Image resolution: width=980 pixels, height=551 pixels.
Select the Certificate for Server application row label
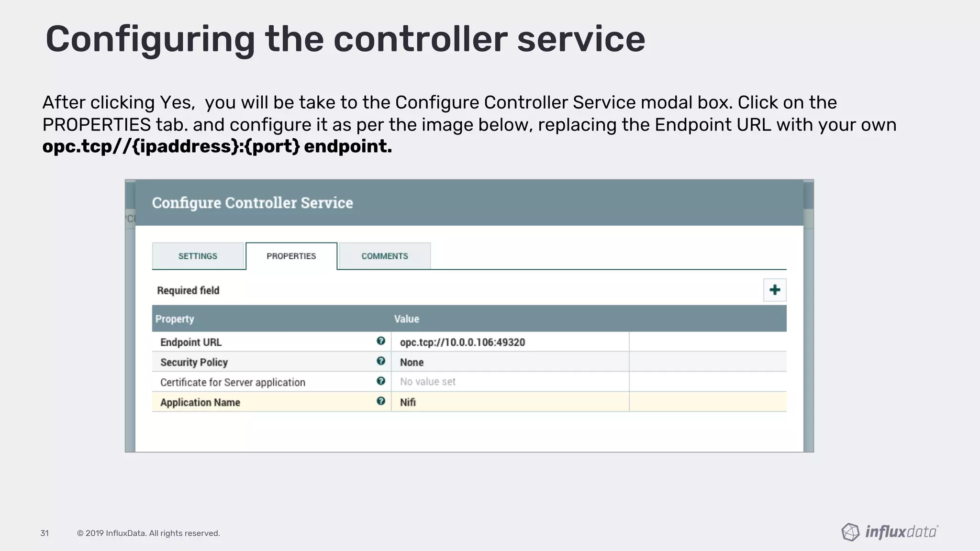click(x=233, y=383)
